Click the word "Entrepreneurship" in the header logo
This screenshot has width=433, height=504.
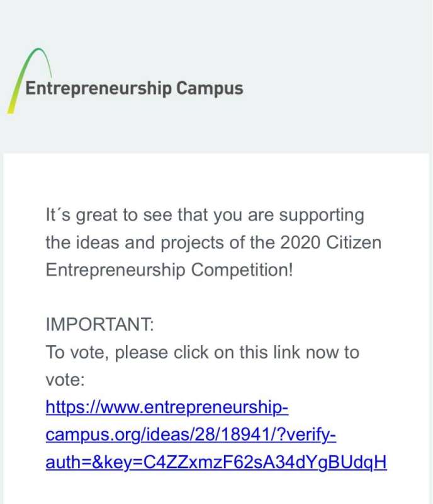coord(98,88)
